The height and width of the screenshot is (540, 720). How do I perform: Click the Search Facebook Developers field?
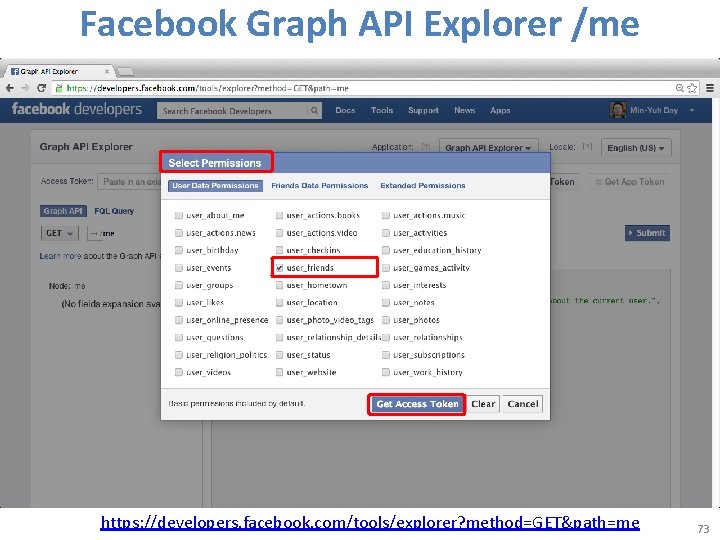(233, 111)
